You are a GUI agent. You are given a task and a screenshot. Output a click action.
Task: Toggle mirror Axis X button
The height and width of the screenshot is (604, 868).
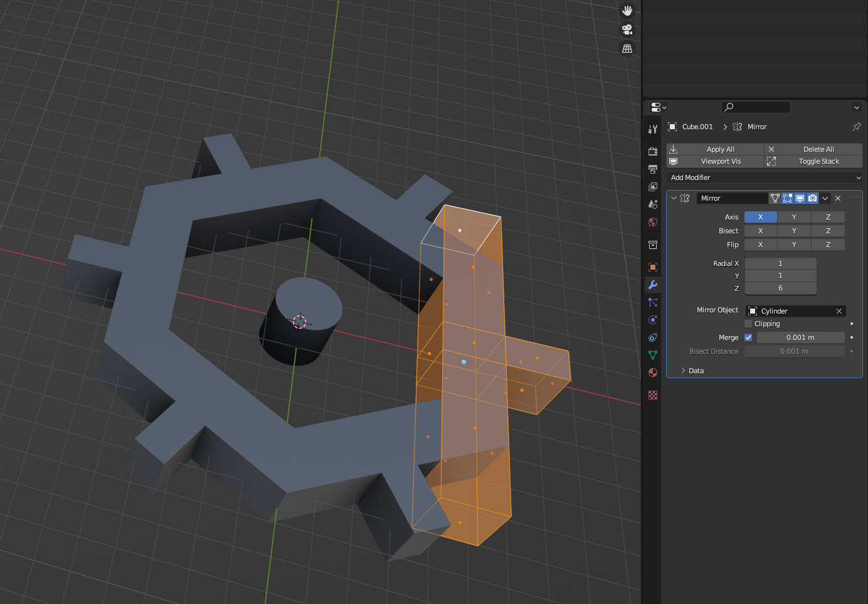[761, 217]
